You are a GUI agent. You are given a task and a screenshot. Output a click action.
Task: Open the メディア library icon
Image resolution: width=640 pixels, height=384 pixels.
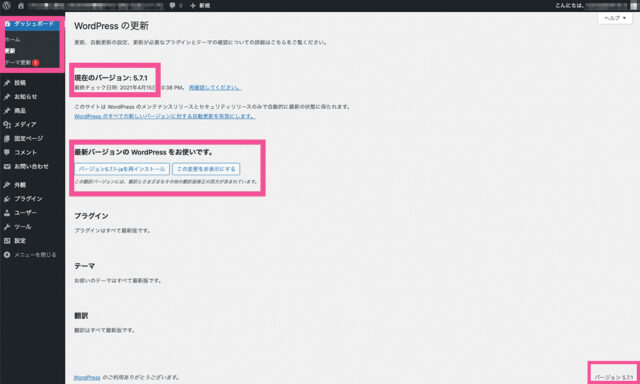tap(7, 125)
